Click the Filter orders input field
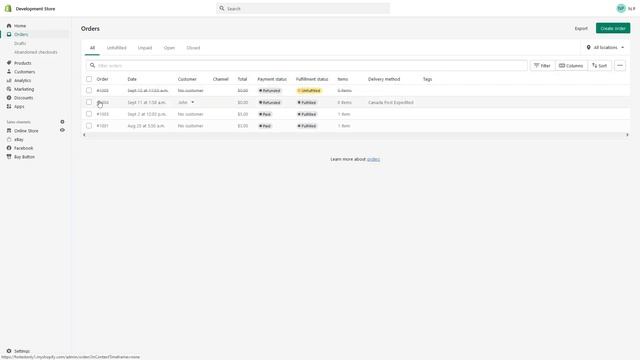This screenshot has width=640, height=360. tap(307, 65)
